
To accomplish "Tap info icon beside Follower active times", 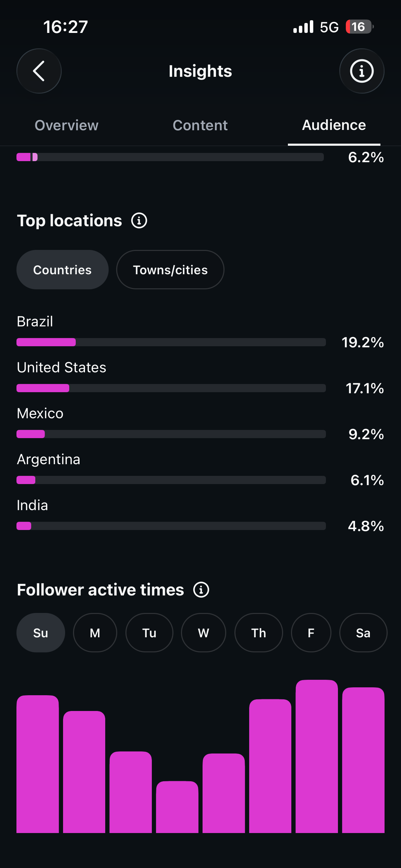I will 201,590.
